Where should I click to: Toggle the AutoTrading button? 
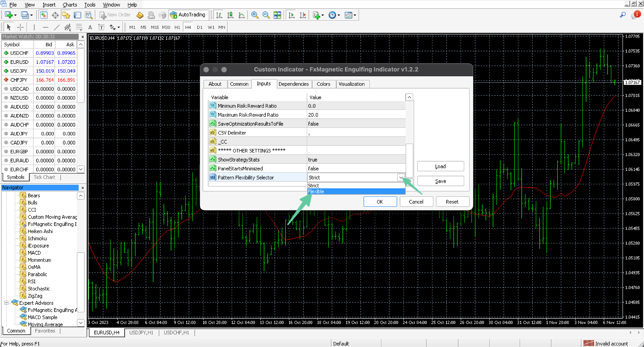point(188,15)
